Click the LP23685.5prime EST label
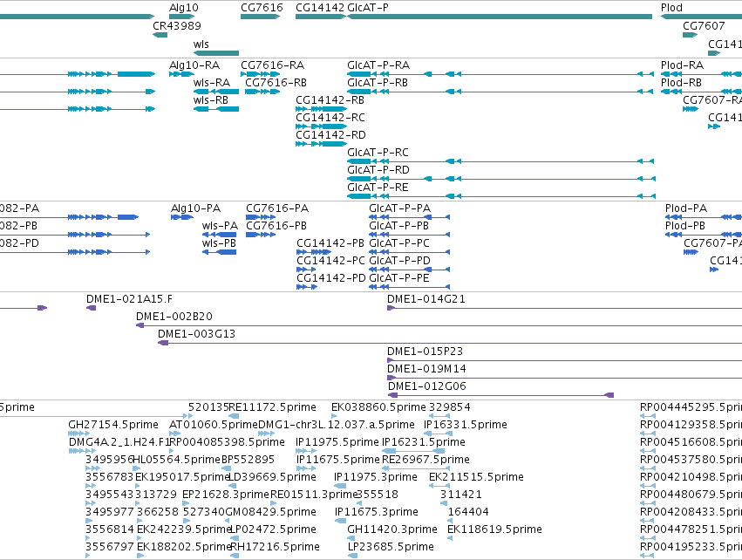Image resolution: width=742 pixels, height=560 pixels. point(391,547)
